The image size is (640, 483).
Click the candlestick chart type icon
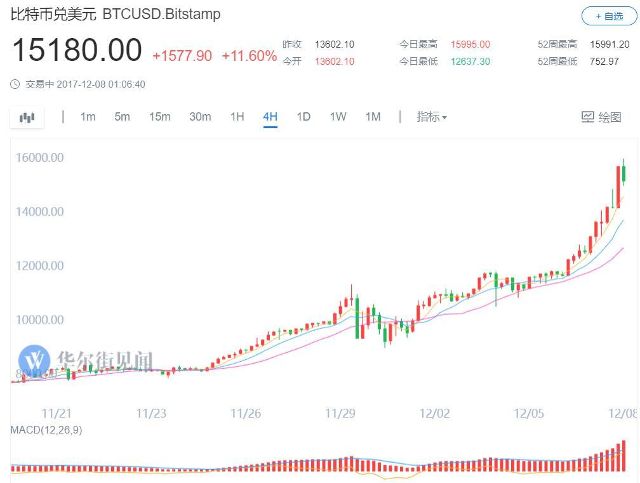click(27, 118)
